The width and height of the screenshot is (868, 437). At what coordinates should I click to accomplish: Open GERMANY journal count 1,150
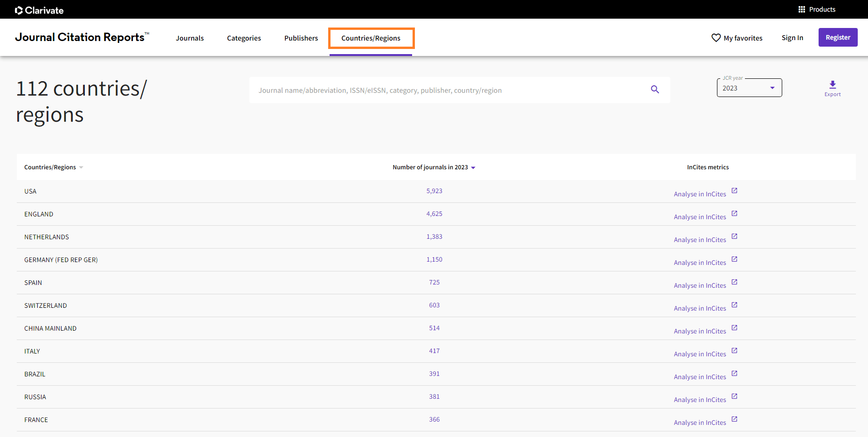[x=434, y=259]
